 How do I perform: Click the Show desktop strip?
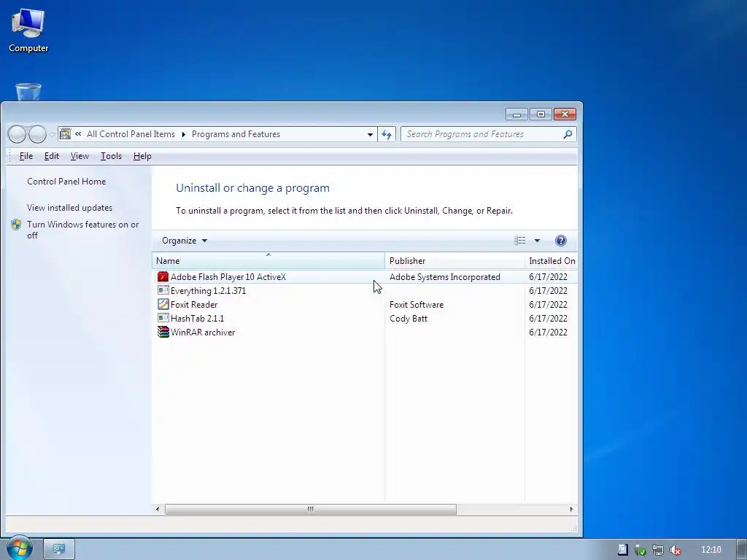(742, 549)
